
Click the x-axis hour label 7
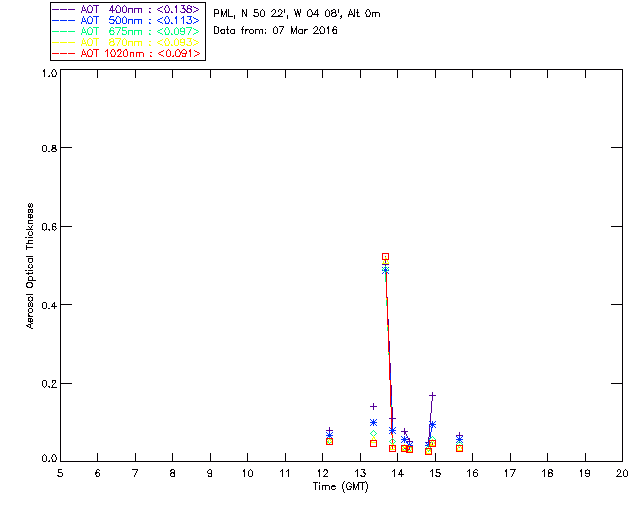[135, 473]
